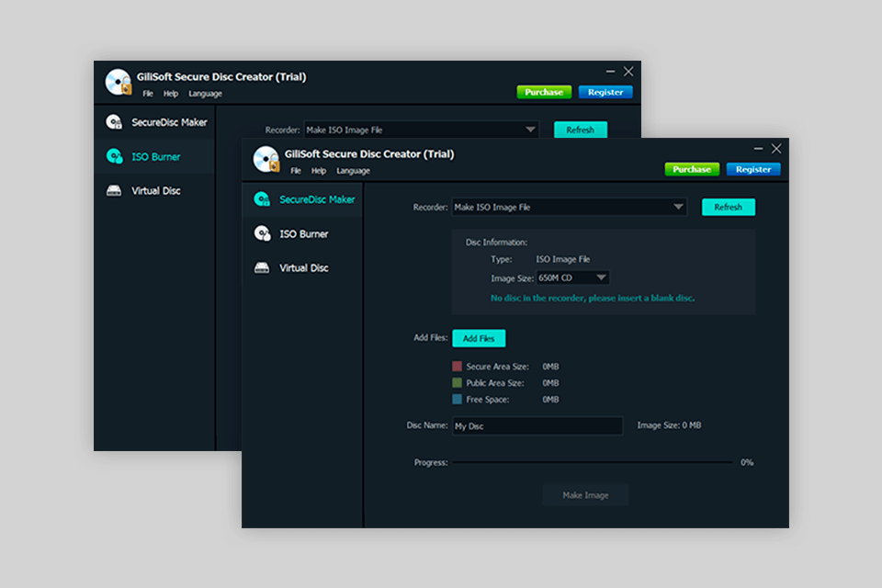Open Help menu in front window
Screen dimensions: 882x588
(x=319, y=171)
